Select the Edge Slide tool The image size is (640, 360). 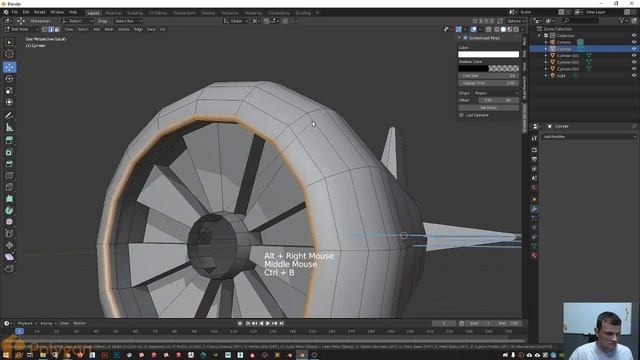pos(9,234)
